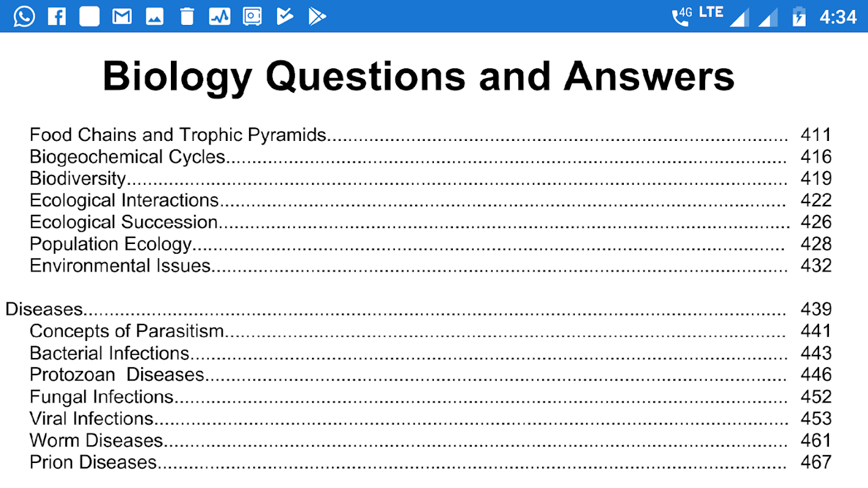The width and height of the screenshot is (868, 488).
Task: Tap page number 453
Action: (x=816, y=418)
